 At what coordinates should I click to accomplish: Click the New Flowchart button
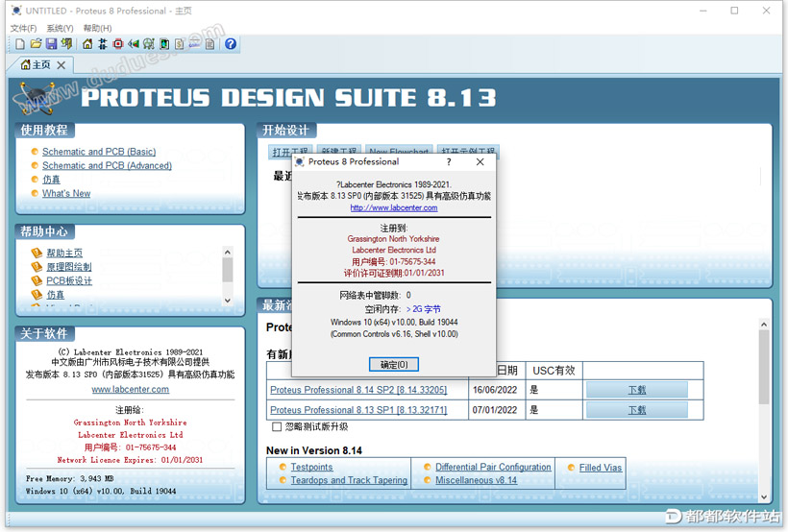[x=399, y=151]
